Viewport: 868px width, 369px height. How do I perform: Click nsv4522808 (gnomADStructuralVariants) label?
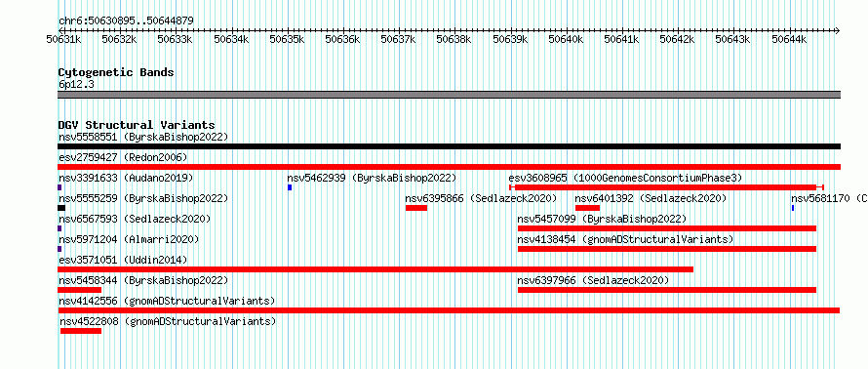click(x=169, y=321)
